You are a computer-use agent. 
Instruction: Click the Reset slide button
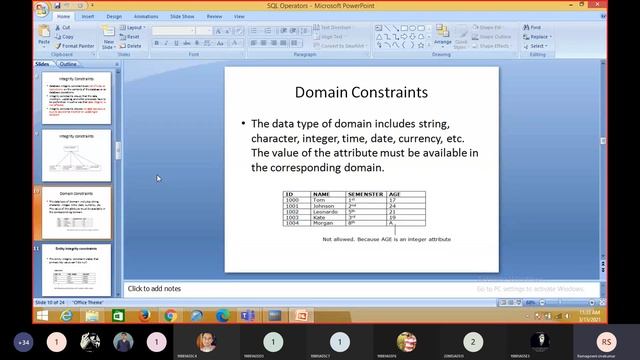[129, 37]
